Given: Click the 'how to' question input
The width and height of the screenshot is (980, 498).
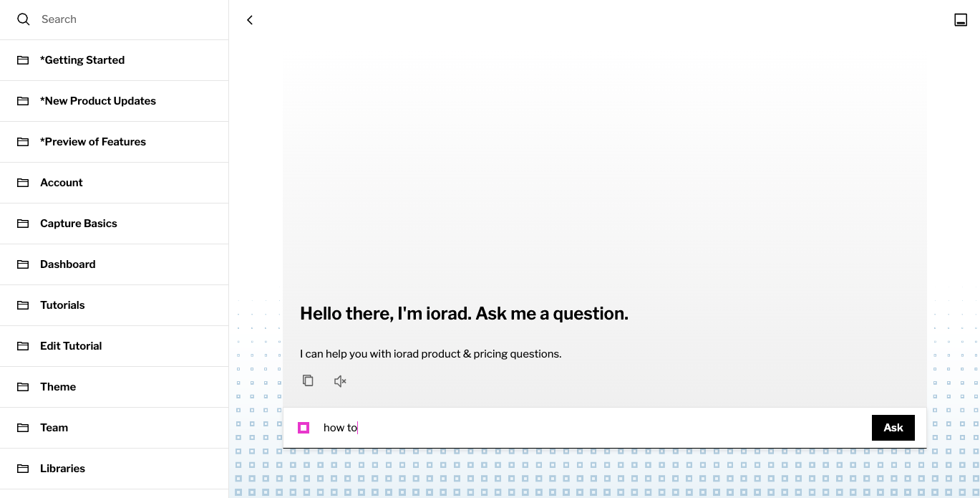Looking at the screenshot, I should coord(593,428).
